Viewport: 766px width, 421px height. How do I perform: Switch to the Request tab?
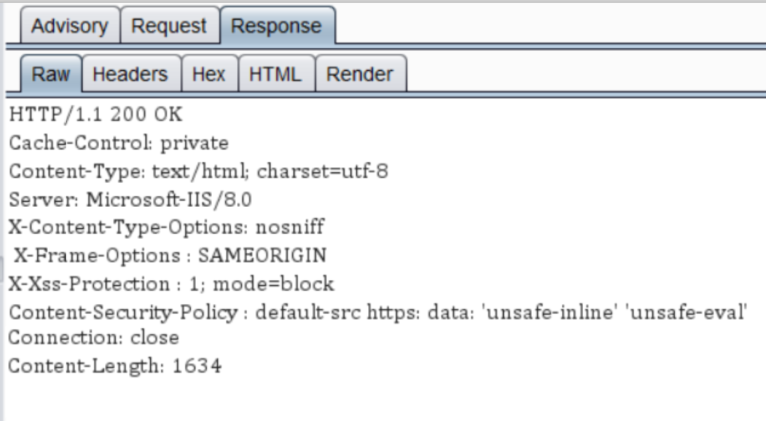coord(169,26)
